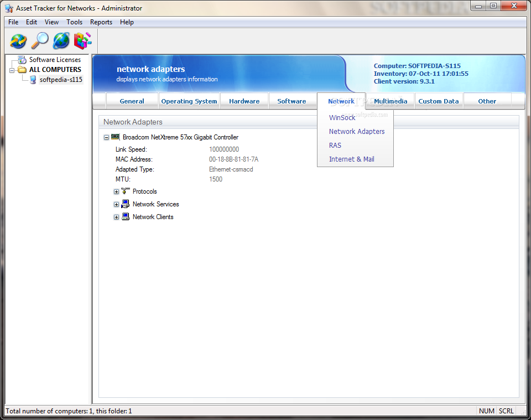Switch to the Custom Data tab

439,101
